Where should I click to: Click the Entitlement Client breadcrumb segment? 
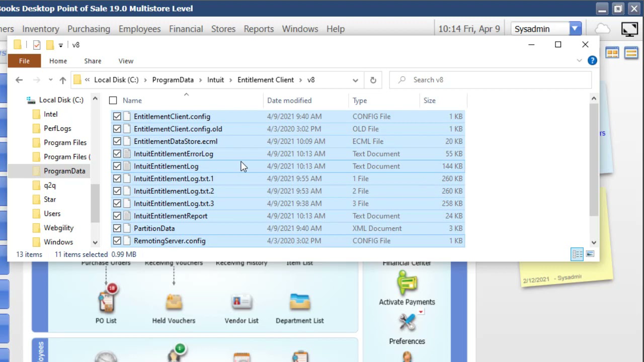[266, 80]
